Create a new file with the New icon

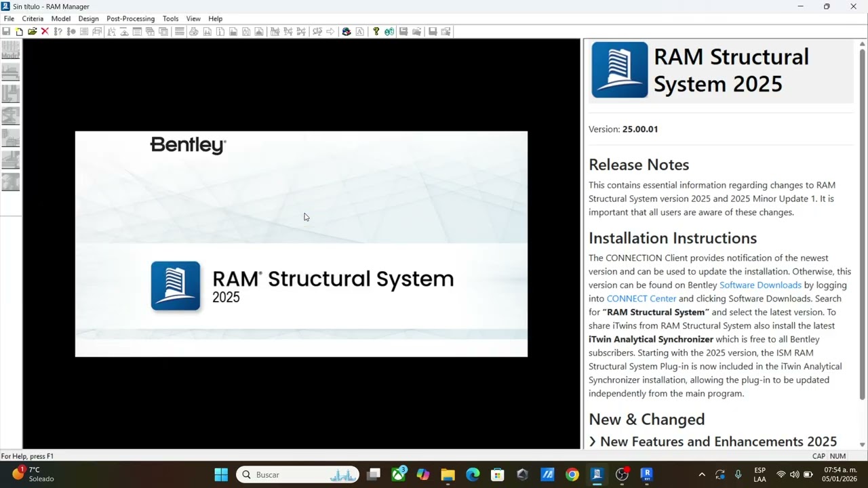(x=19, y=32)
